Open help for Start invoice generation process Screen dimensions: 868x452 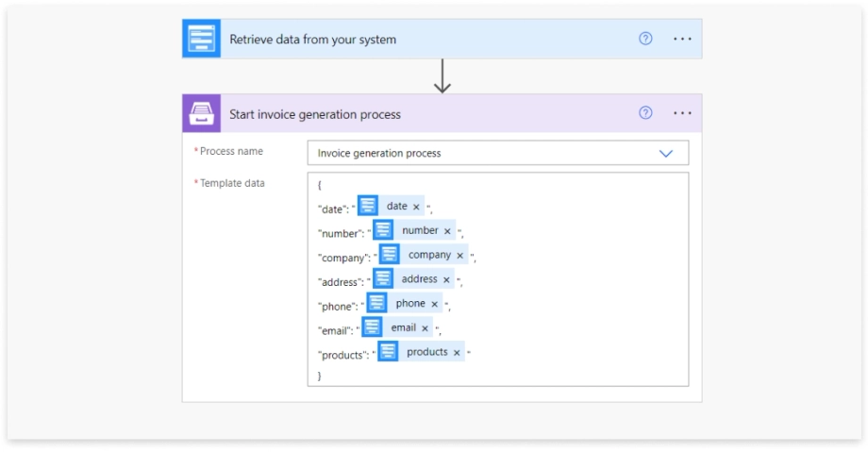(645, 113)
